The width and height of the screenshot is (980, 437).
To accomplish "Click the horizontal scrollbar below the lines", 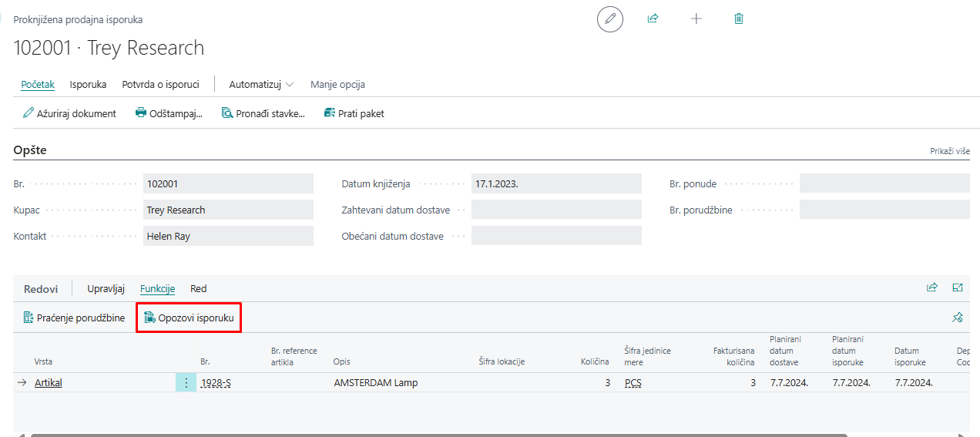I will click(493, 435).
